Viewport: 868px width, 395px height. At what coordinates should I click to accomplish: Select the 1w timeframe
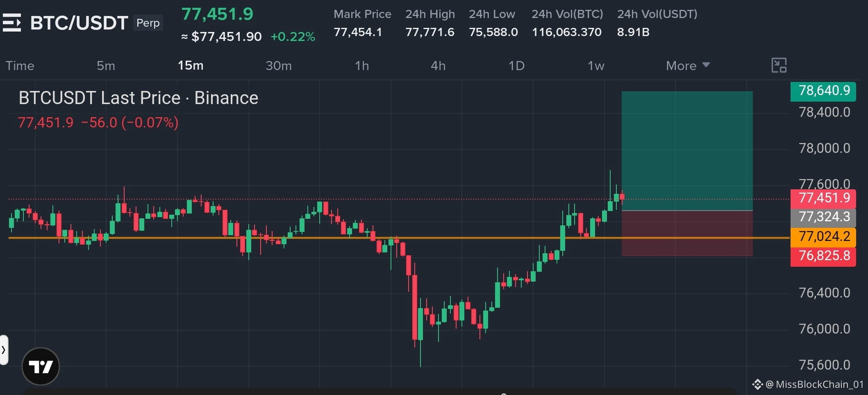click(596, 66)
